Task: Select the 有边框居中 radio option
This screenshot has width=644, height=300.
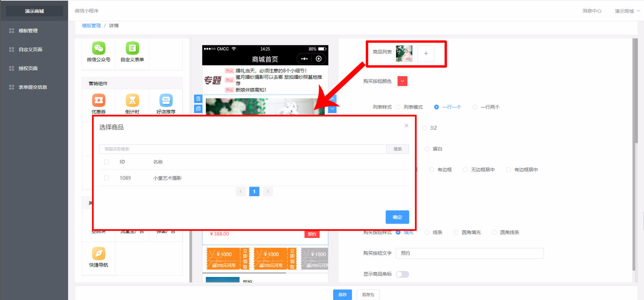Action: click(x=509, y=170)
